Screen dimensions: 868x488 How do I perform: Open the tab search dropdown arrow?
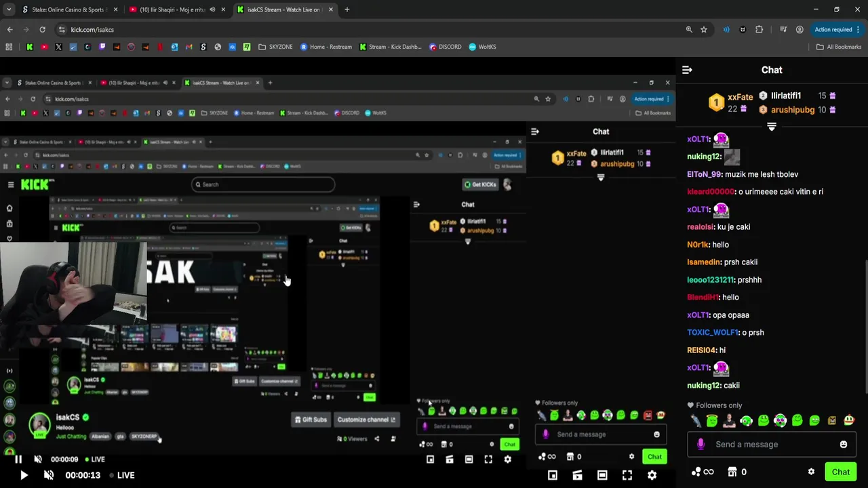(9, 9)
